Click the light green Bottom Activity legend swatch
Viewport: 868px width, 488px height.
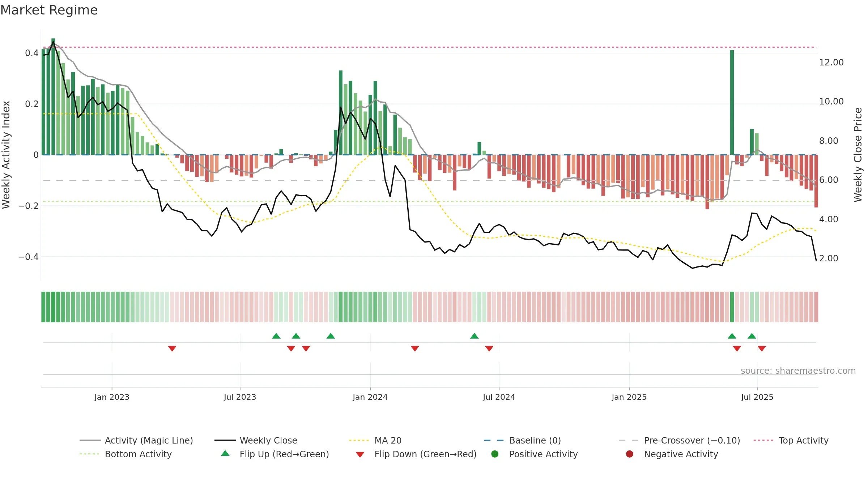click(x=89, y=454)
